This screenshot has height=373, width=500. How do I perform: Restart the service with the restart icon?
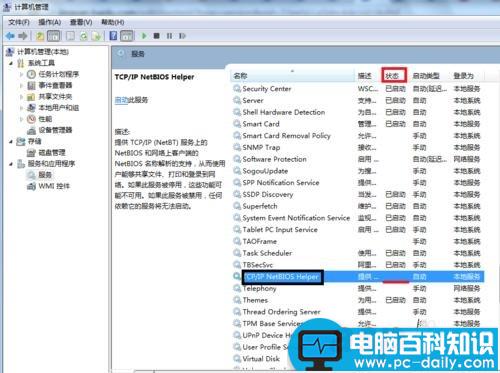[182, 36]
